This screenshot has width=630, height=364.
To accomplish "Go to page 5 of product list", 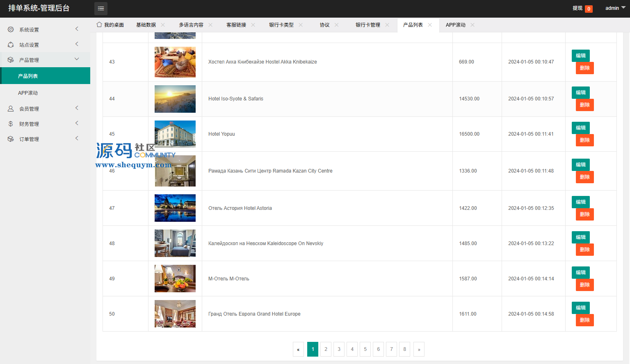I will coord(365,349).
